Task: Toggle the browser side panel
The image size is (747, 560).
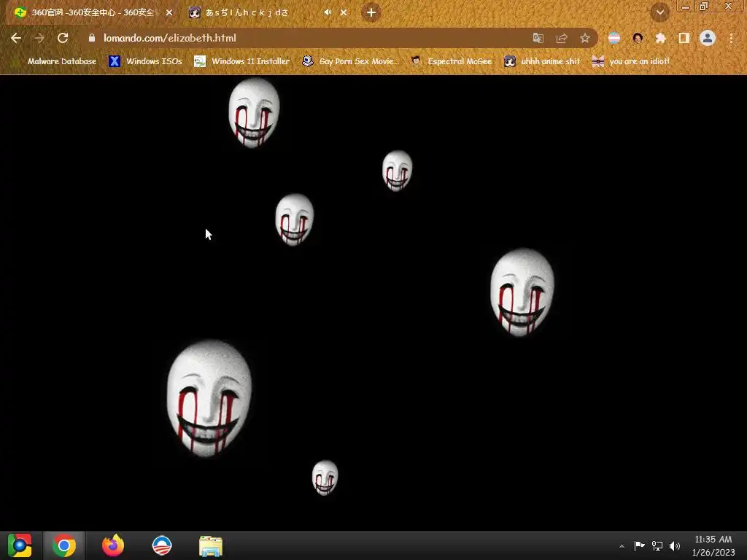Action: [684, 38]
